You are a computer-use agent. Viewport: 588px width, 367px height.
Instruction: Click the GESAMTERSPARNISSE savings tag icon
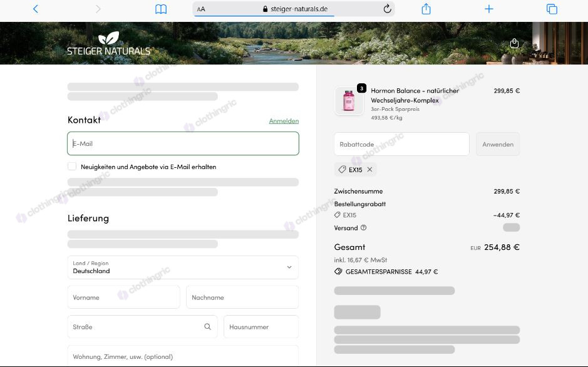pos(338,271)
